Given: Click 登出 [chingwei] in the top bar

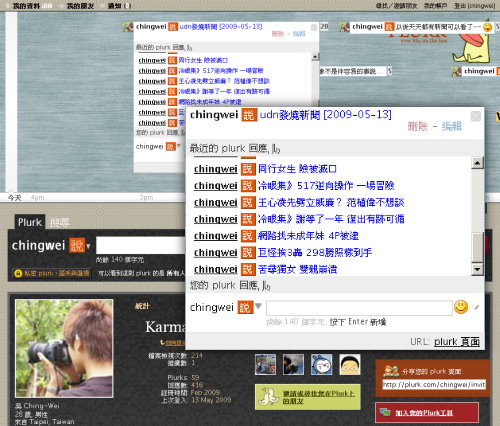Looking at the screenshot, I should pyautogui.click(x=475, y=6).
